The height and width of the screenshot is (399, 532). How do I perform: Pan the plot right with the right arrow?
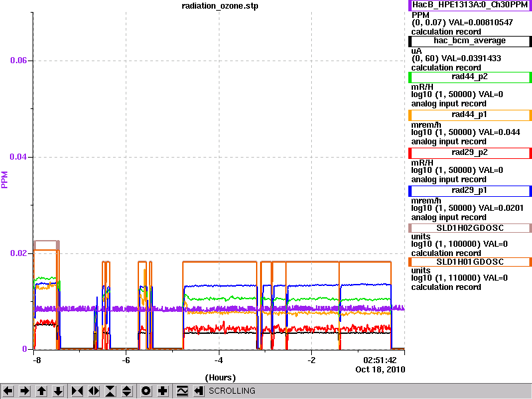[x=25, y=391]
